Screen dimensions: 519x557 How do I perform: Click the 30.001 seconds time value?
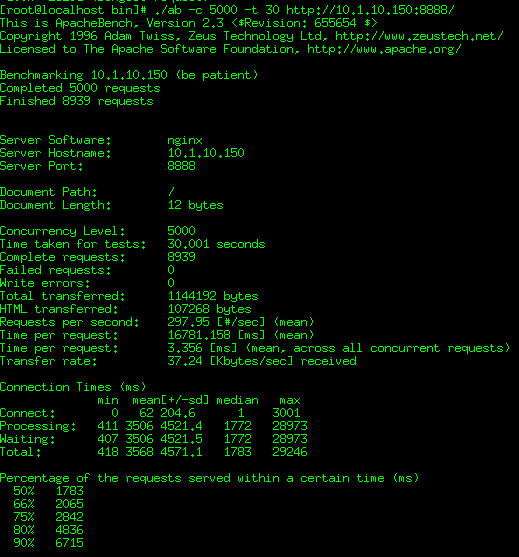[x=216, y=244]
